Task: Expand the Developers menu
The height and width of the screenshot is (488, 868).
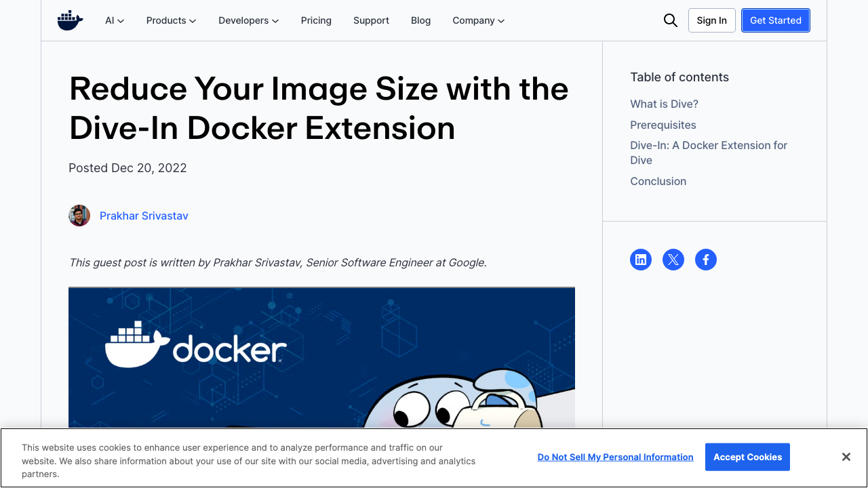Action: click(248, 20)
